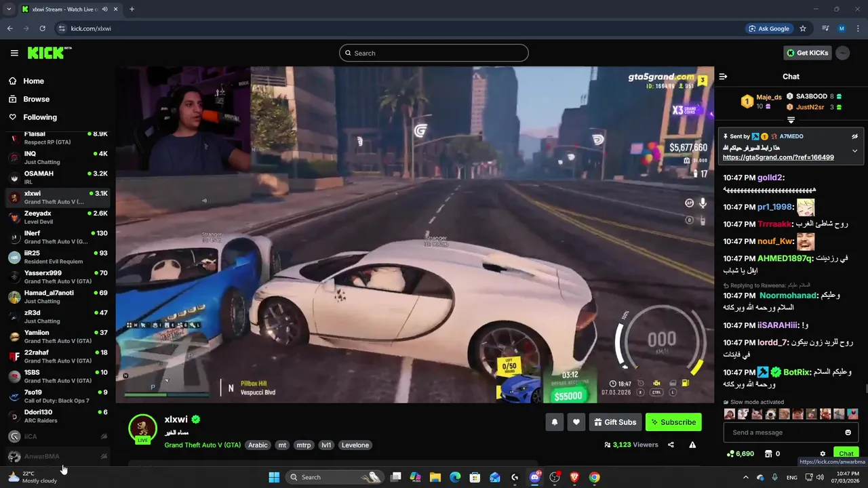Click the green Subscribe button

click(x=673, y=422)
